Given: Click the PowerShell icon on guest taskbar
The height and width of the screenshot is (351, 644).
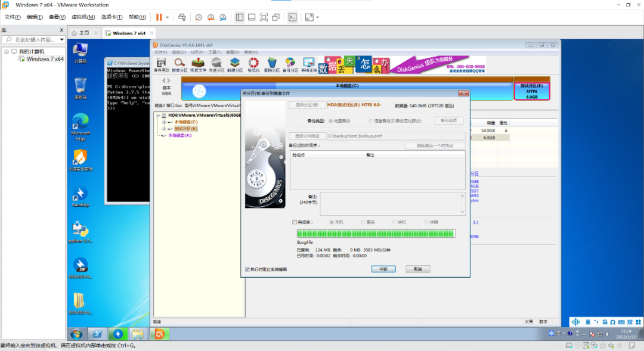Looking at the screenshot, I should [97, 334].
